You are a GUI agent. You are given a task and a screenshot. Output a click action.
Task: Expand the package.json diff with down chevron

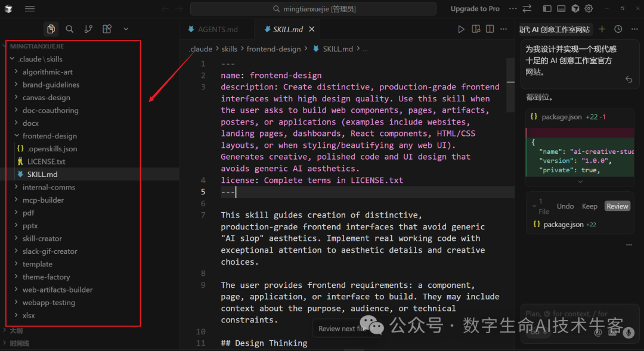(580, 181)
